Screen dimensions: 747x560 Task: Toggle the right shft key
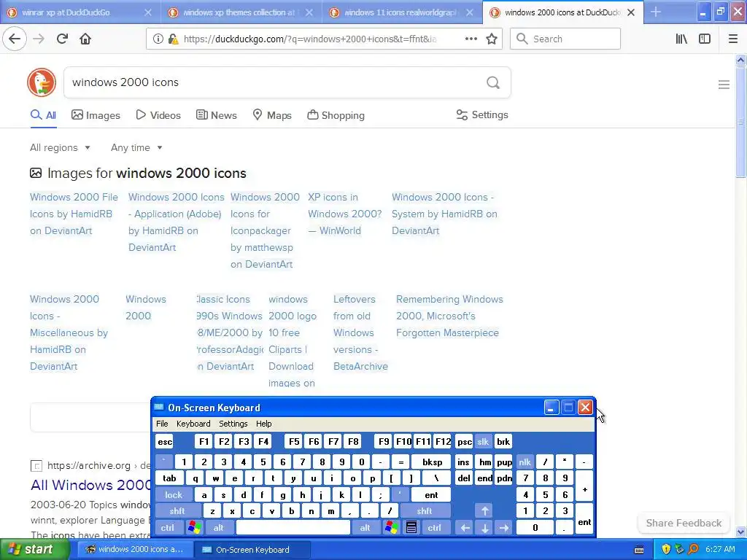(x=425, y=511)
